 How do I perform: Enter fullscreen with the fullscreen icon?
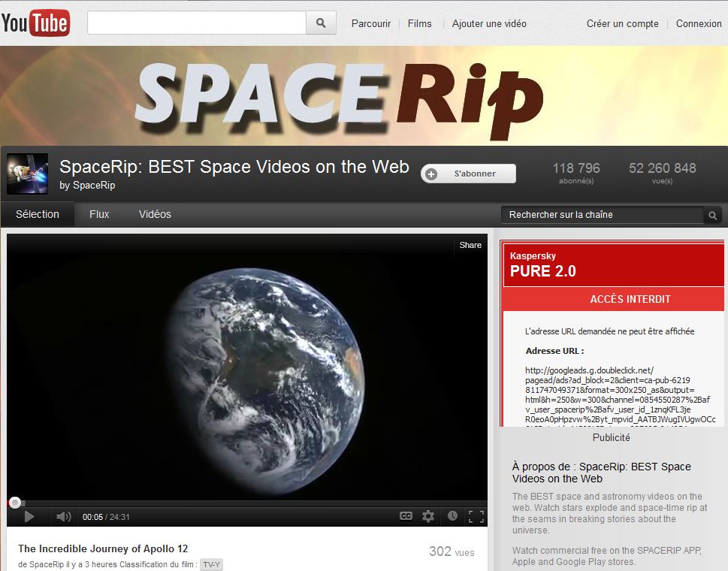(476, 516)
